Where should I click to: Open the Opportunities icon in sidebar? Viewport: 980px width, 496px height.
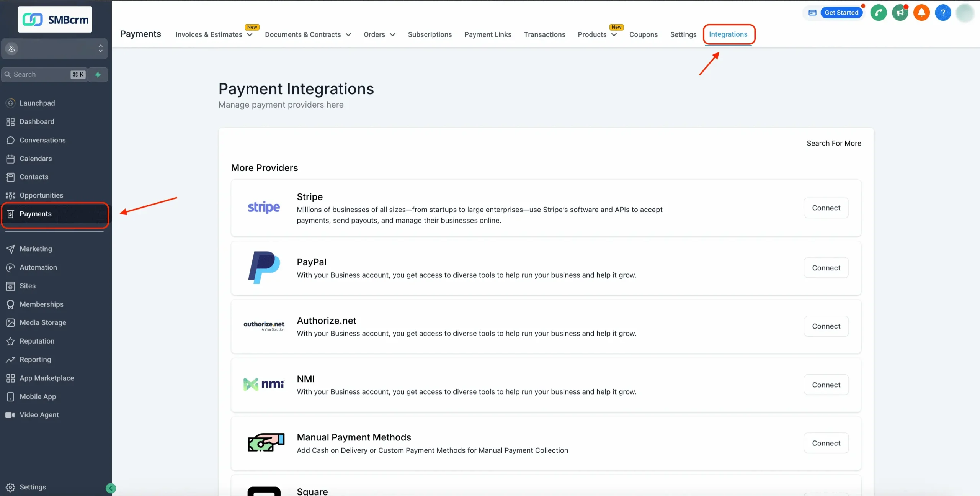(x=10, y=195)
